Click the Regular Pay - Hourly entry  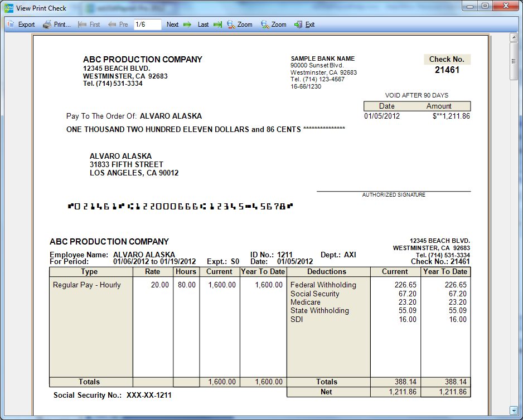(x=87, y=285)
